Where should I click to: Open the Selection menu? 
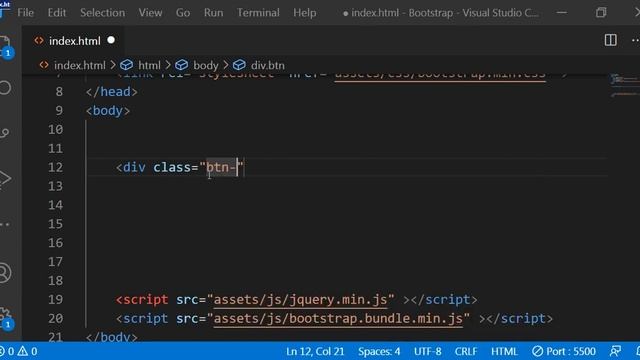102,13
